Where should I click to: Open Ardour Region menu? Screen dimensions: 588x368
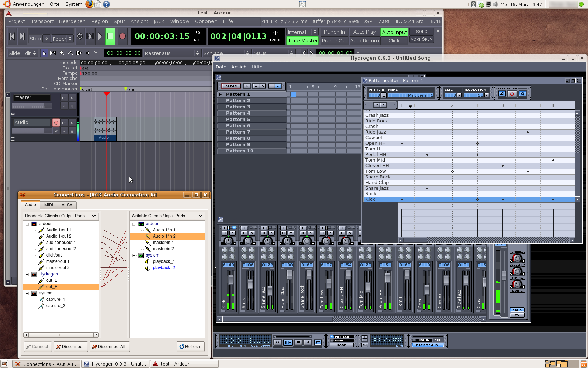(x=99, y=21)
